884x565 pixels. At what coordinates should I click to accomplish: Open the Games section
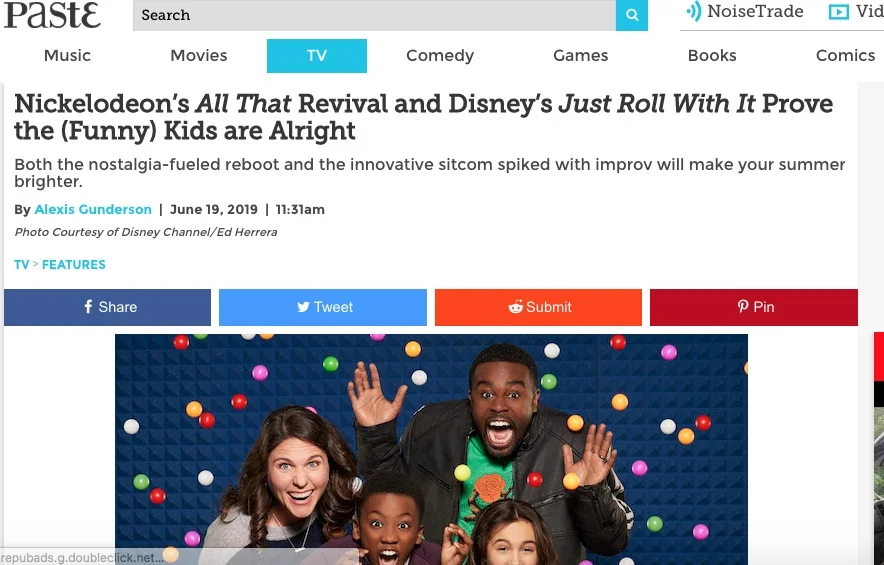click(x=581, y=55)
